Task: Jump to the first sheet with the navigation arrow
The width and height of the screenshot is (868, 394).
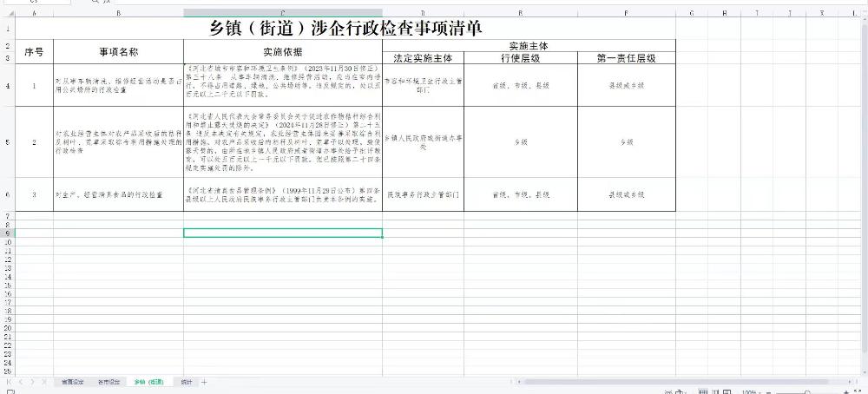Action: [x=10, y=382]
